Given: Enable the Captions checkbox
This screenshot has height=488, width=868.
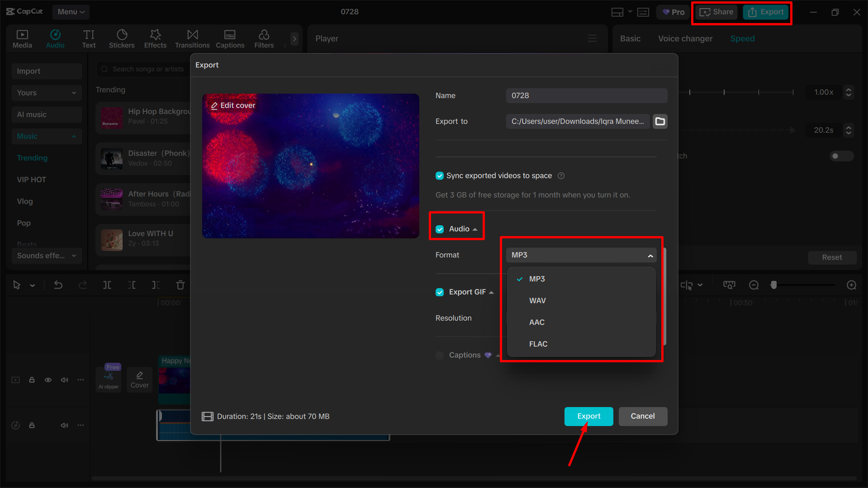Looking at the screenshot, I should 439,355.
